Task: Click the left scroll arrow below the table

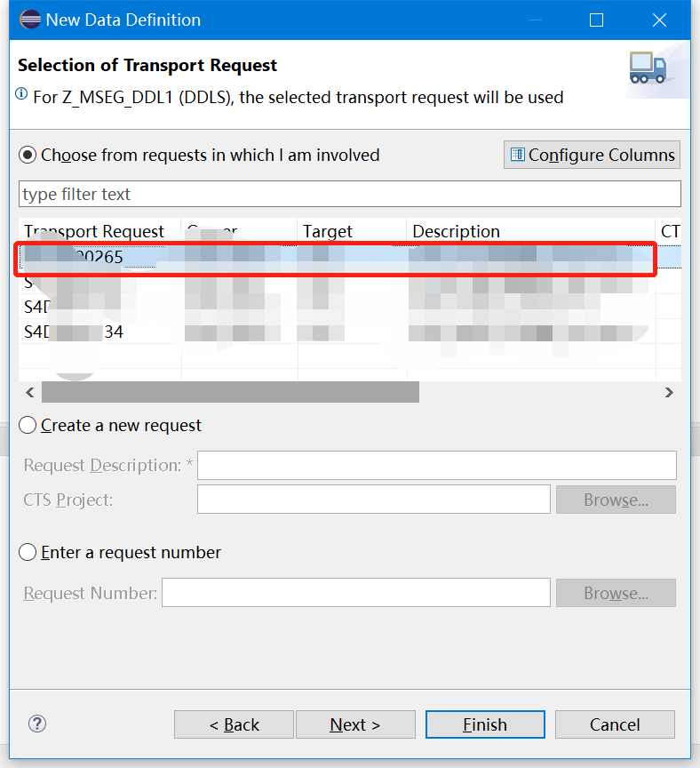Action: 29,391
